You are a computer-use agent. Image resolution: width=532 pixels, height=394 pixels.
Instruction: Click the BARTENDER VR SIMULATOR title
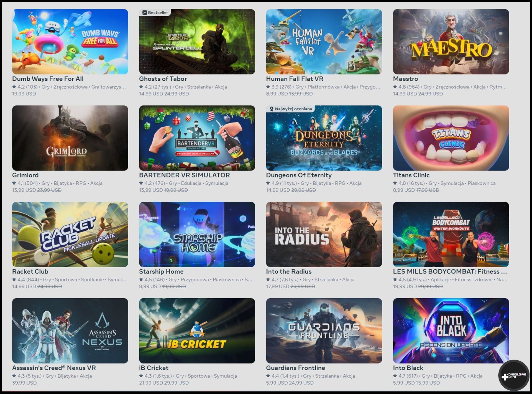(x=185, y=175)
